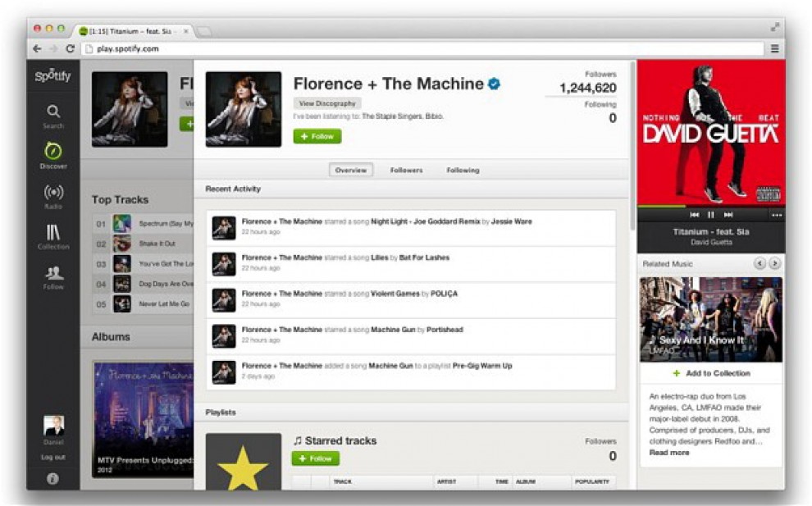Open Titanium - feat. Sia track title

(x=711, y=231)
